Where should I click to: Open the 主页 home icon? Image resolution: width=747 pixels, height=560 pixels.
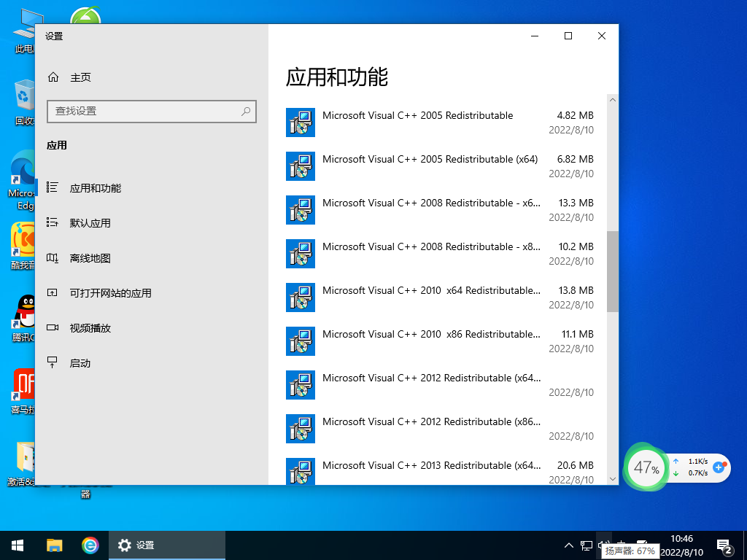pos(53,77)
